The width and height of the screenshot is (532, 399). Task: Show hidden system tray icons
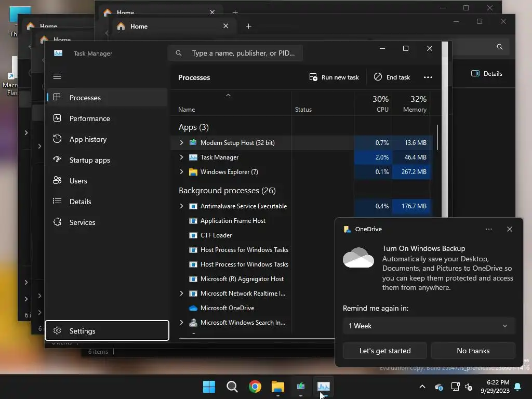click(x=422, y=387)
